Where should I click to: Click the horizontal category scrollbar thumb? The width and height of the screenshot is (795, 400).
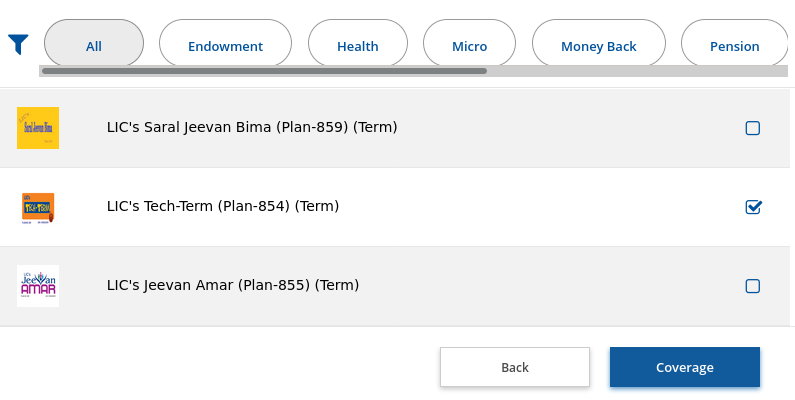coord(264,71)
